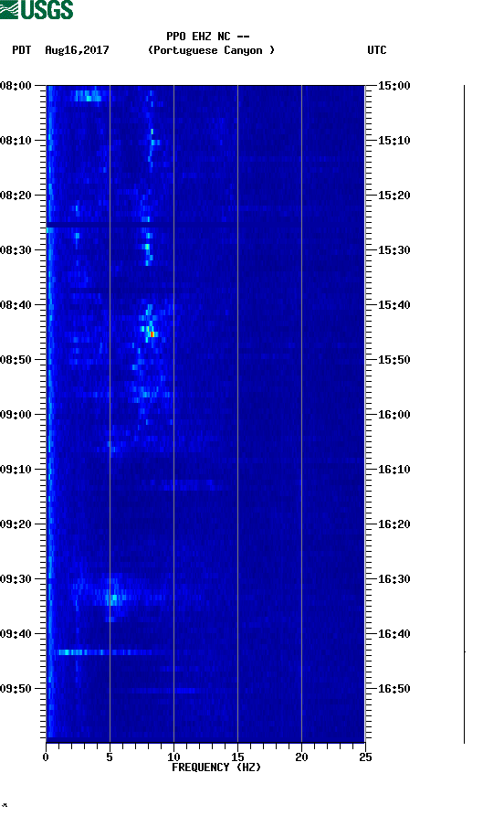Viewport: 504px width, 815px height.
Task: Click the '(Portuguese Canyon )' label
Action: point(212,50)
